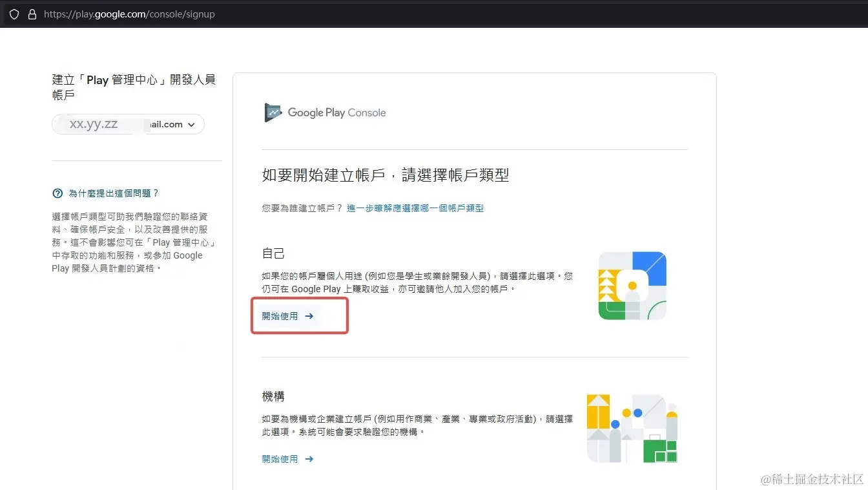Viewport: 868px width, 490px height.
Task: Click the 您要為誰建立帳戶？ question text
Action: [302, 208]
